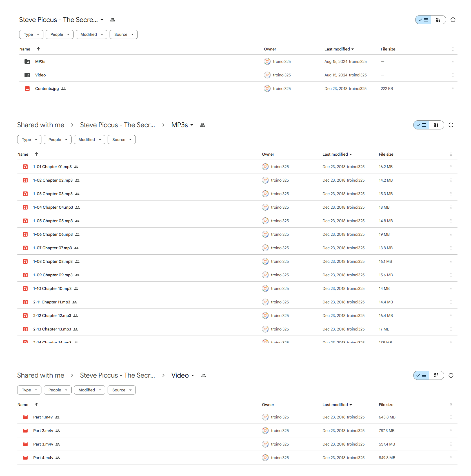This screenshot has height=476, width=471.
Task: Open more actions for Video folder row
Action: point(453,75)
